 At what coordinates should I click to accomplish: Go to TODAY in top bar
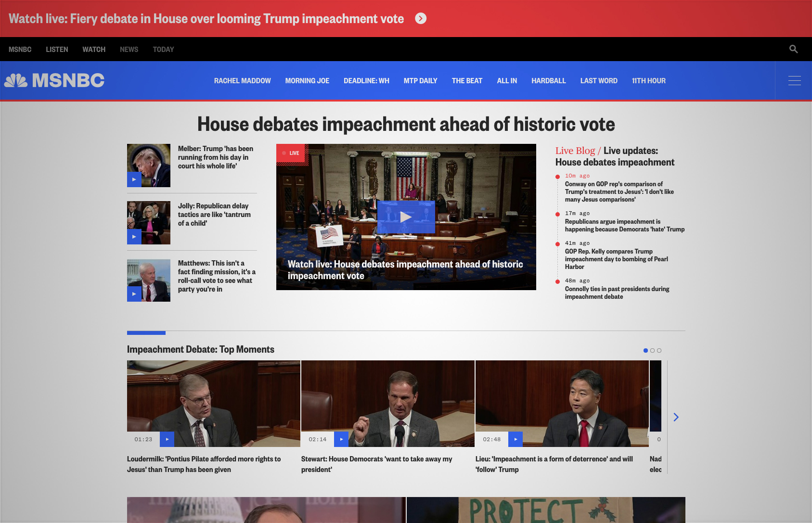(x=163, y=50)
